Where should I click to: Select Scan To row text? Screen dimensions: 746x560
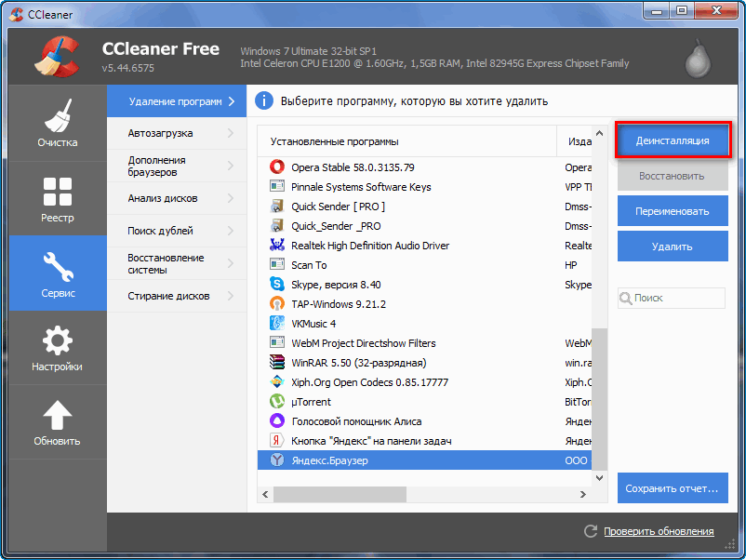[x=309, y=265]
